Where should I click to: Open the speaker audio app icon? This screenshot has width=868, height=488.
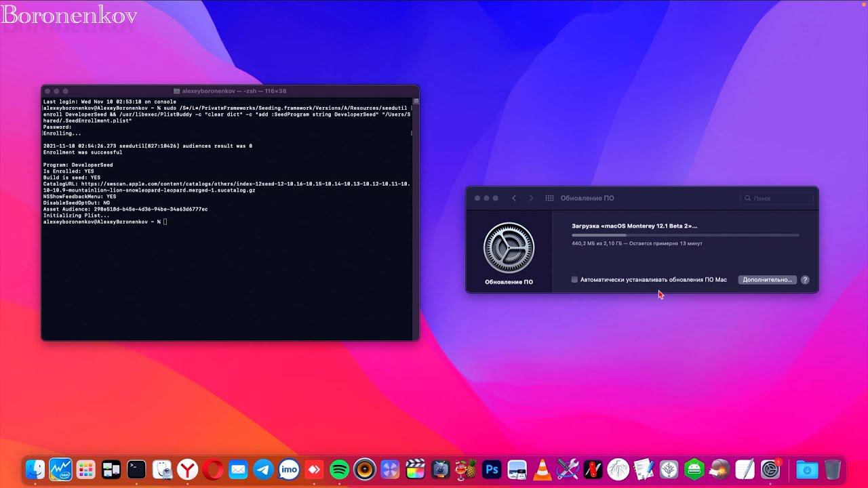[x=365, y=469]
